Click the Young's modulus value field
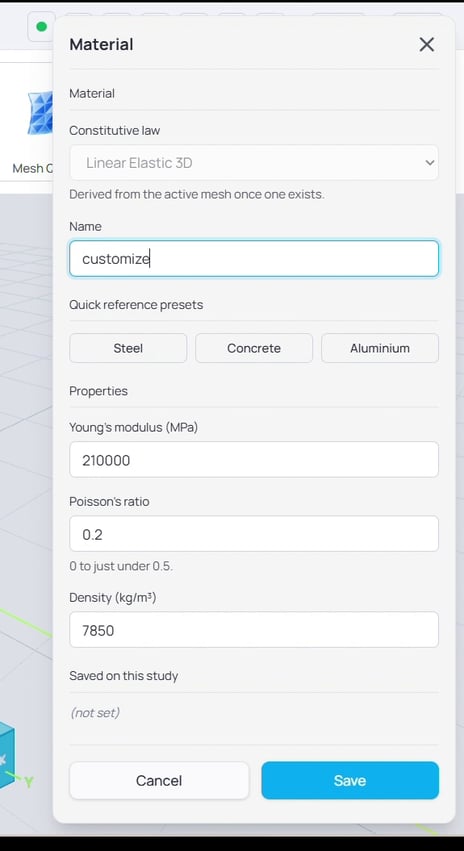 tap(253, 460)
